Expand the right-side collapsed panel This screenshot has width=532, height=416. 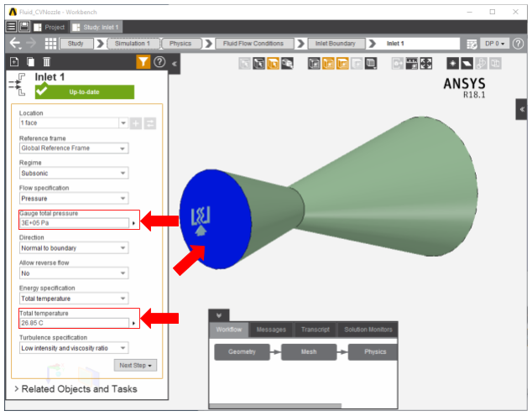pos(522,109)
